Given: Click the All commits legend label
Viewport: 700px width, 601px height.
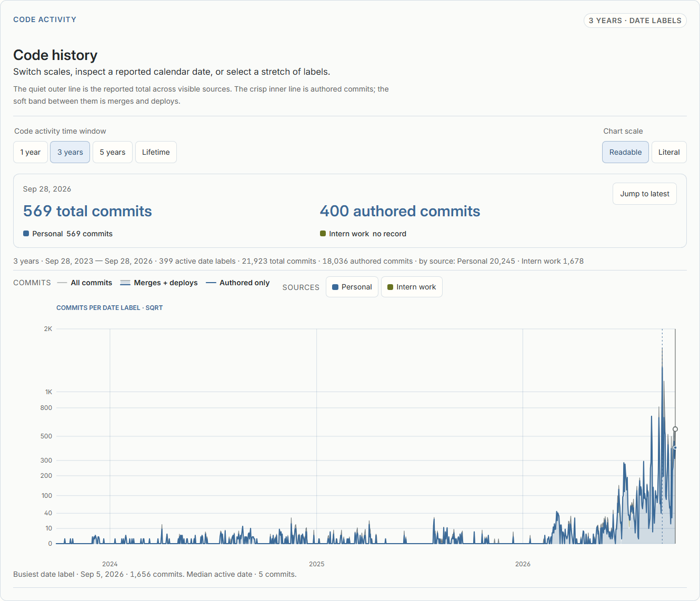Looking at the screenshot, I should (92, 283).
